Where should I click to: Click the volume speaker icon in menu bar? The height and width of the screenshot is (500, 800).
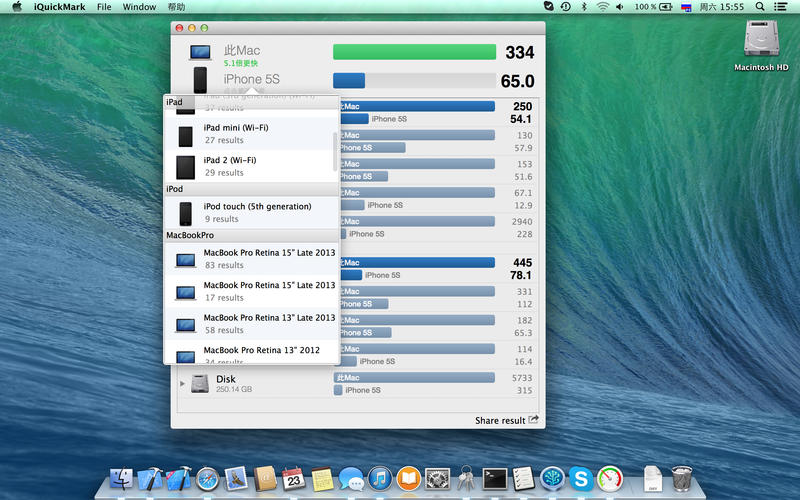click(619, 7)
